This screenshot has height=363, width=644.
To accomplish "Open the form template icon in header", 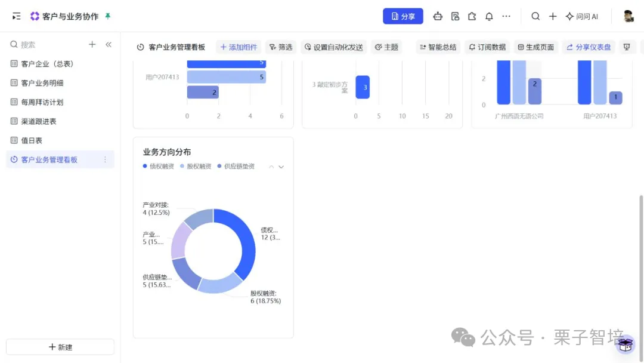I will pos(455,17).
